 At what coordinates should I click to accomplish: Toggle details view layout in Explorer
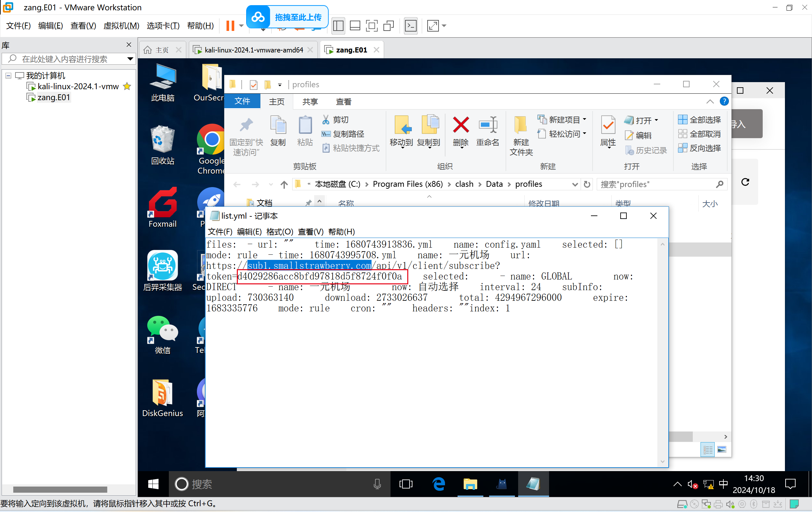(708, 449)
